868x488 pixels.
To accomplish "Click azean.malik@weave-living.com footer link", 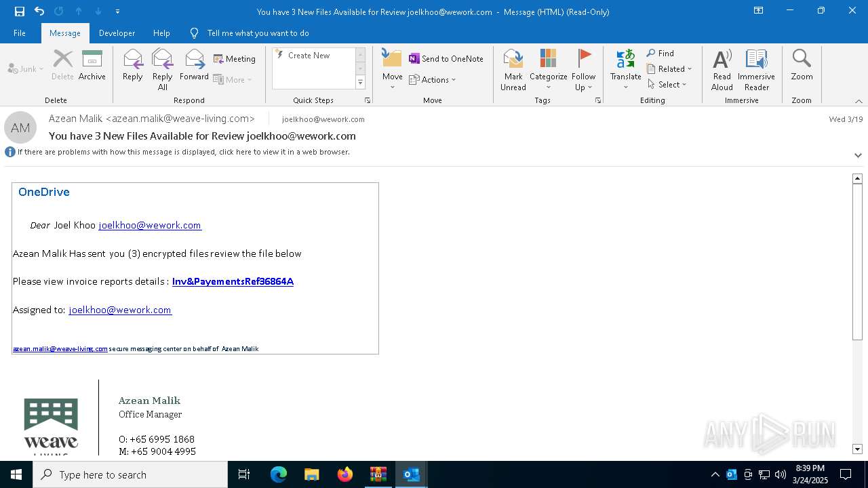I will click(x=60, y=349).
